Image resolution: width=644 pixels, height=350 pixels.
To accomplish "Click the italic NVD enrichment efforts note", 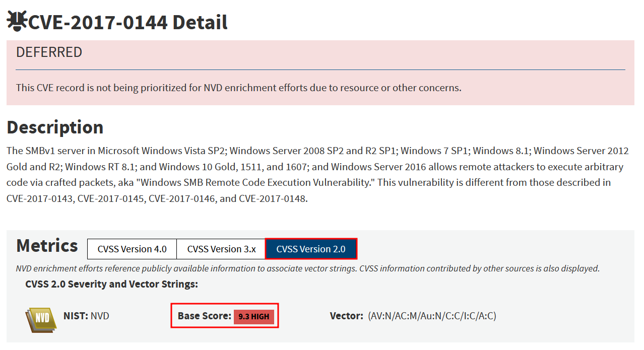I will coord(307,268).
